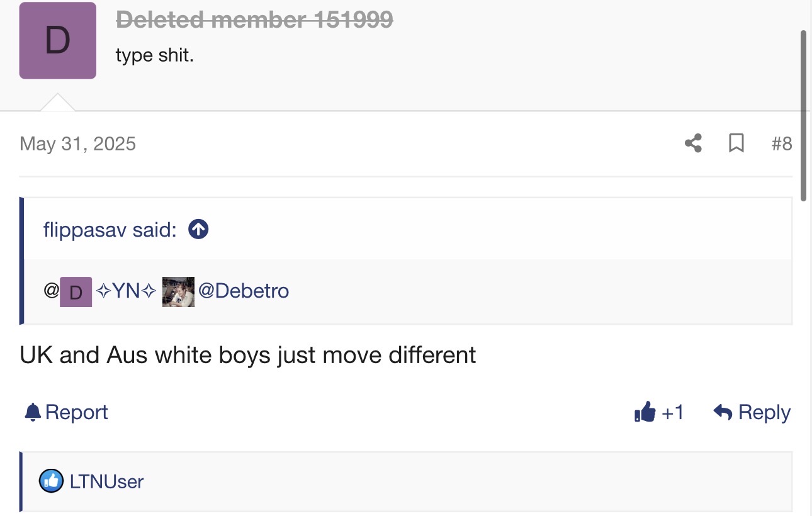
Task: Open the 'Deleted member 151999' profile name
Action: 254,20
